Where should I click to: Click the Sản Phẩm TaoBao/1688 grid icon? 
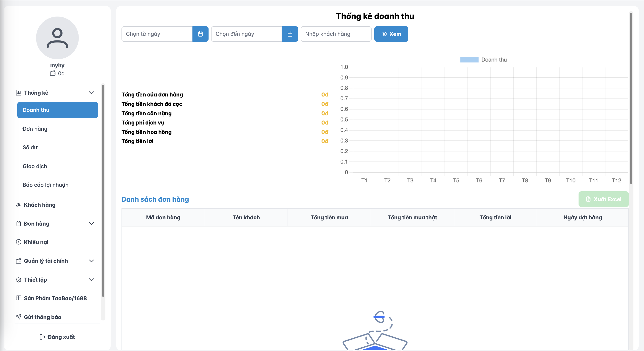coord(19,298)
